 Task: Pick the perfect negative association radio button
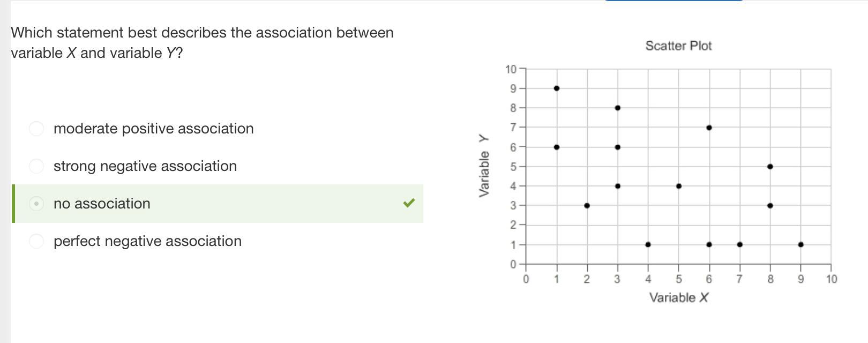[x=36, y=241]
